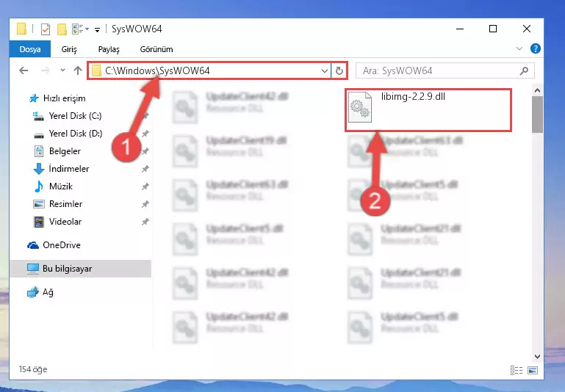Click the folder icon in the title bar
This screenshot has width=565, height=392.
[21, 29]
